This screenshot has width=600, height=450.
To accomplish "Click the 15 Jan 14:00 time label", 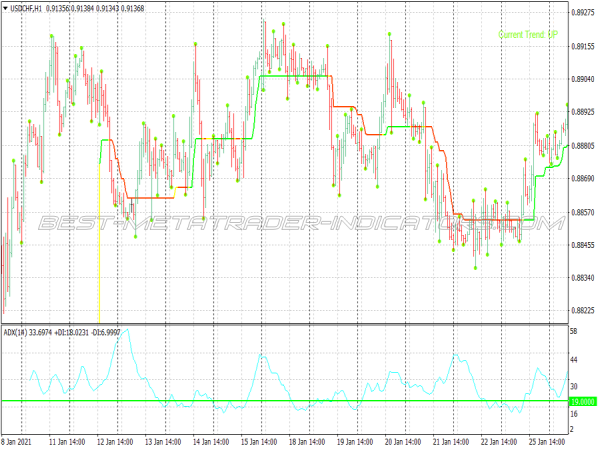I will click(259, 442).
